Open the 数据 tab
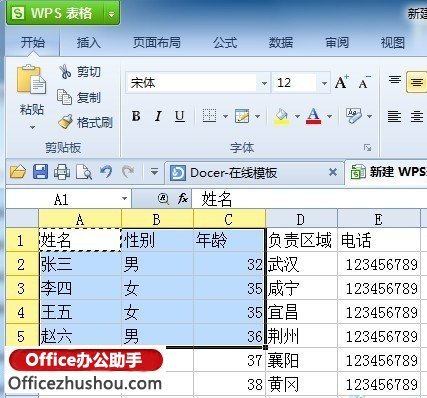Screen dimensions: 427x398 click(x=281, y=43)
